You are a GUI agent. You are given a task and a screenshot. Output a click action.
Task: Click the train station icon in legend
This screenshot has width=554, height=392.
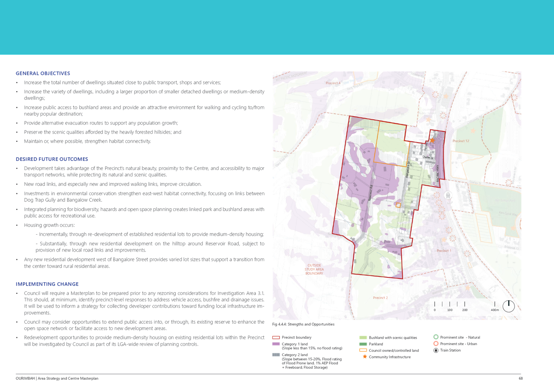tap(436, 350)
